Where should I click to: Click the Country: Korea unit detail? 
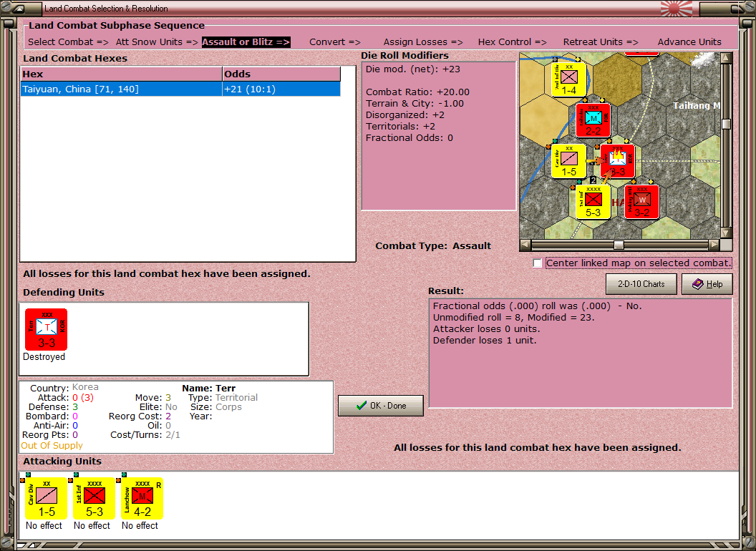pyautogui.click(x=64, y=388)
